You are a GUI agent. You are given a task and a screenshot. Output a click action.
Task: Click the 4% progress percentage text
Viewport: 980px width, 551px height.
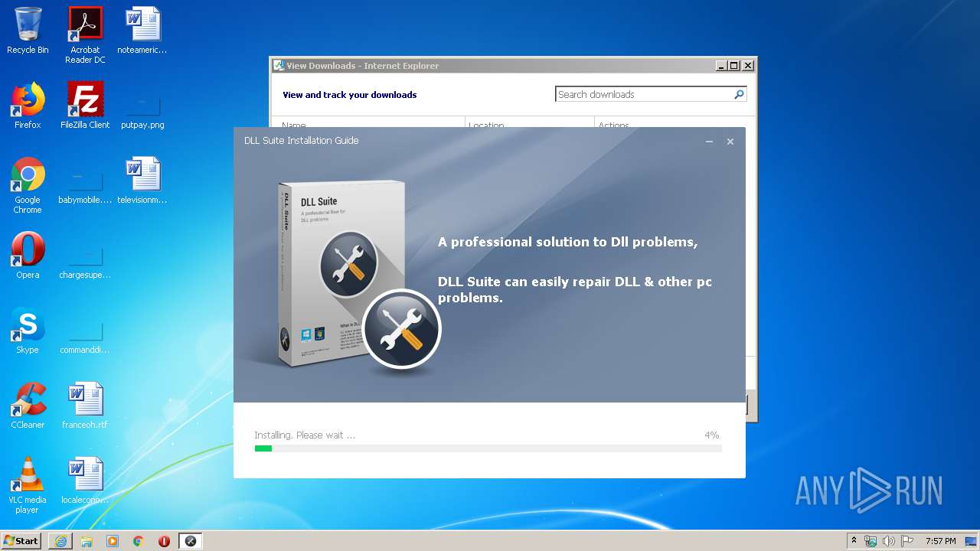[712, 435]
